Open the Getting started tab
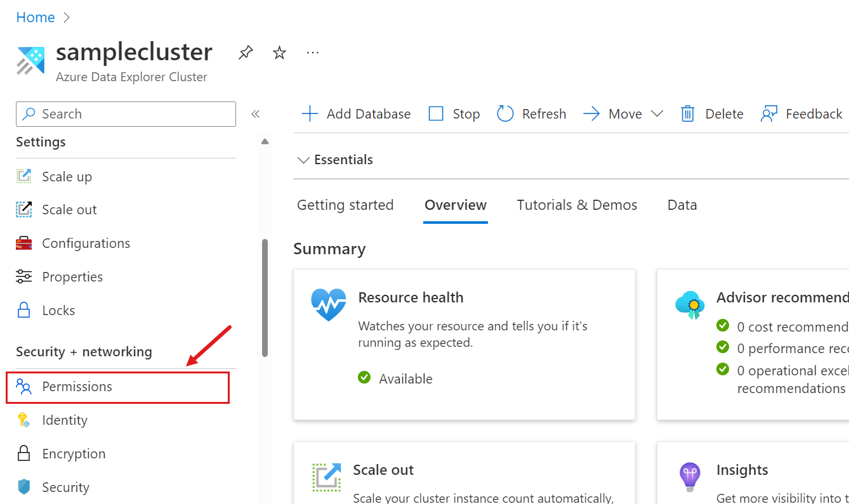 pyautogui.click(x=345, y=204)
